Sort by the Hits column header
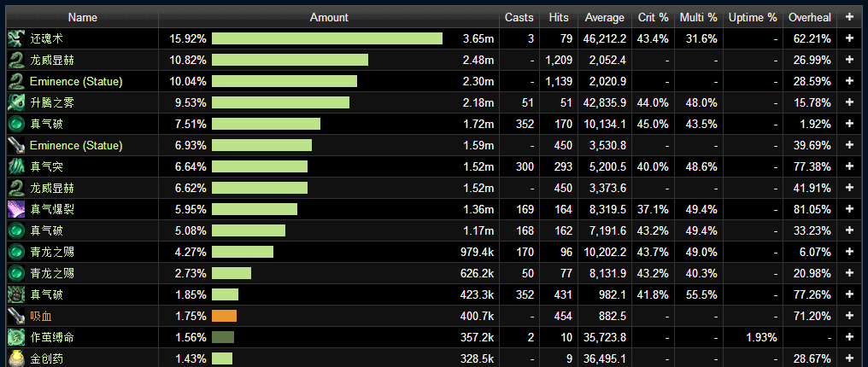Viewport: 868px width, 367px height. coord(559,18)
